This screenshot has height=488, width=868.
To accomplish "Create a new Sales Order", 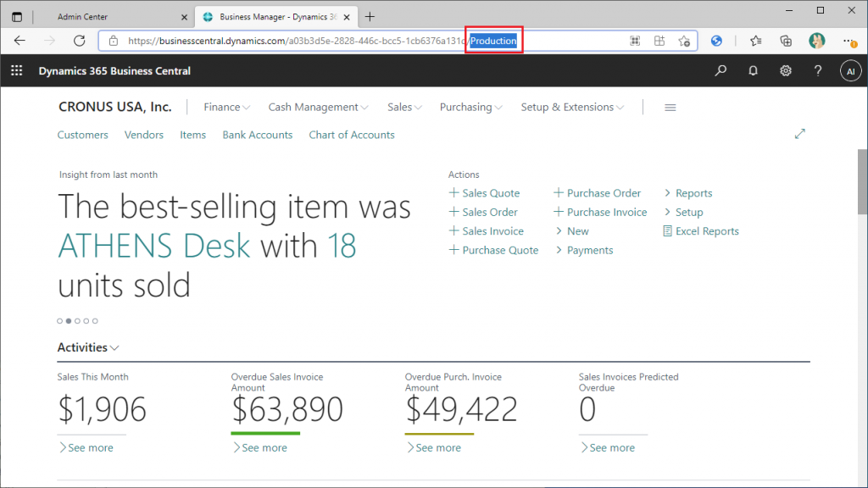I will (x=483, y=212).
